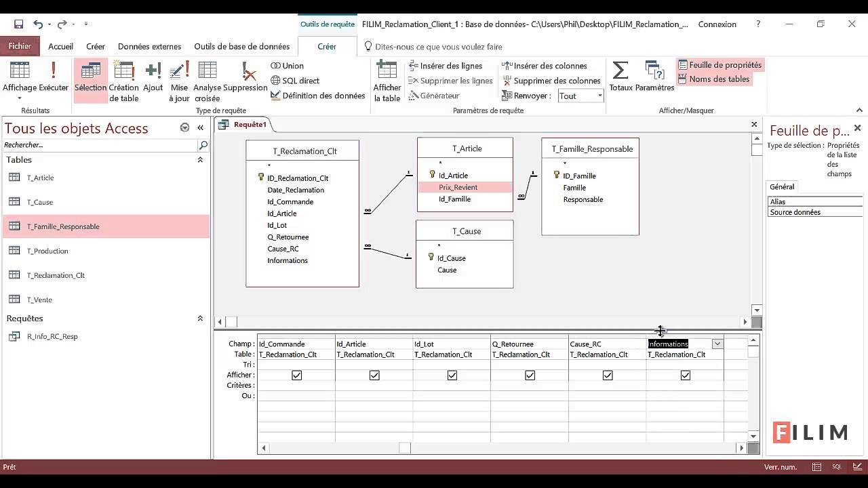Open Outils de base de données tab
Image resolution: width=868 pixels, height=488 pixels.
242,47
